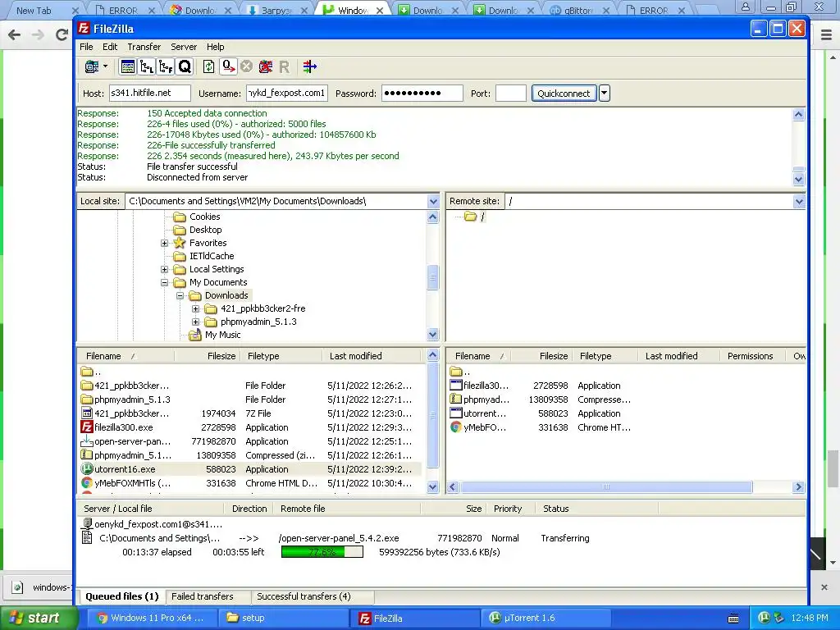Select the Desktop folder in local tree
This screenshot has width=840, height=630.
point(206,230)
